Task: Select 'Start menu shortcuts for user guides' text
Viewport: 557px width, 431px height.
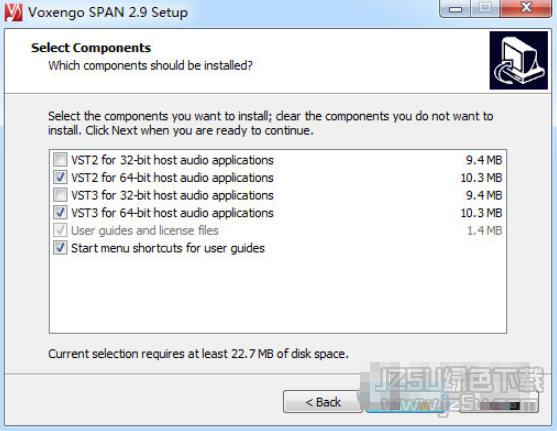Action: pyautogui.click(x=168, y=248)
